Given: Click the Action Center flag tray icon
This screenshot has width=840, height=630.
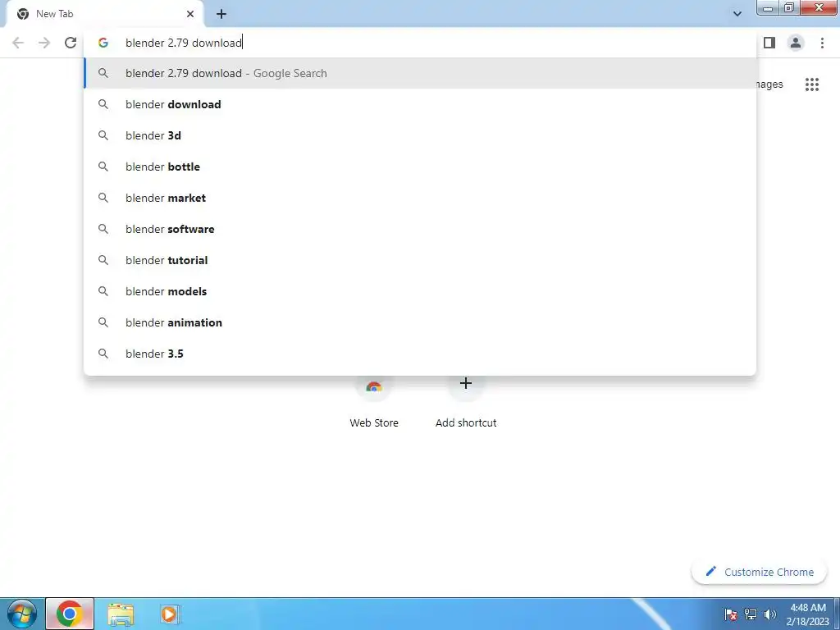Looking at the screenshot, I should click(x=731, y=614).
